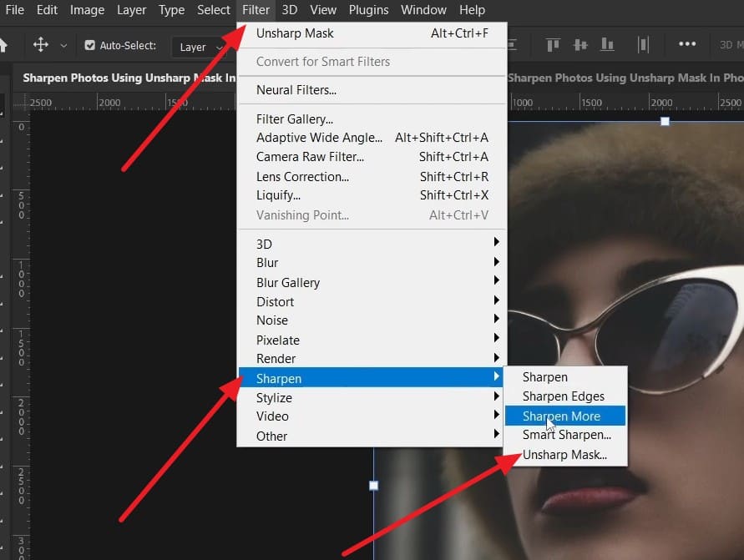Expand the Blur submenu
Image resolution: width=744 pixels, height=560 pixels.
(372, 263)
